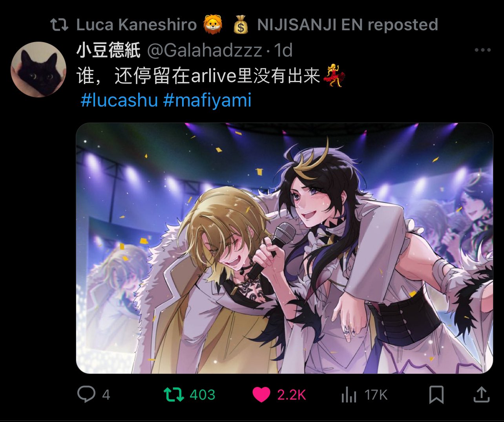Screen dimensions: 504x422
Task: Open the #lucashu hashtag
Action: [119, 100]
